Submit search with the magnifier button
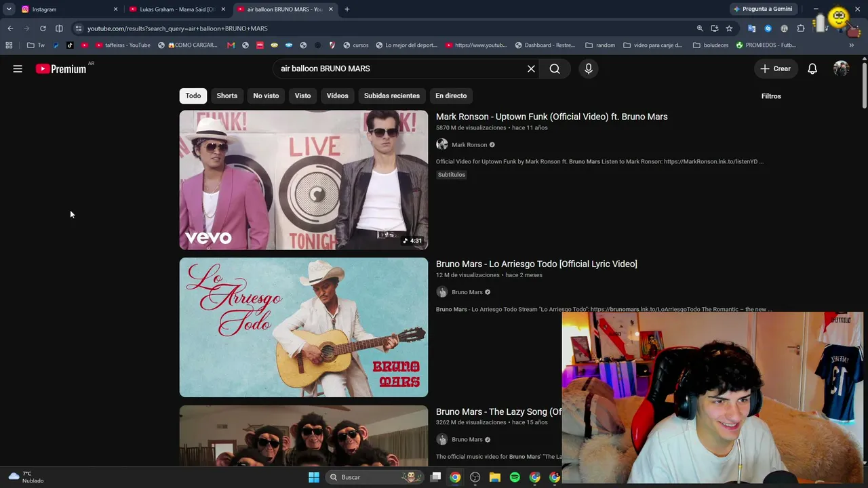This screenshot has height=488, width=868. [x=555, y=68]
